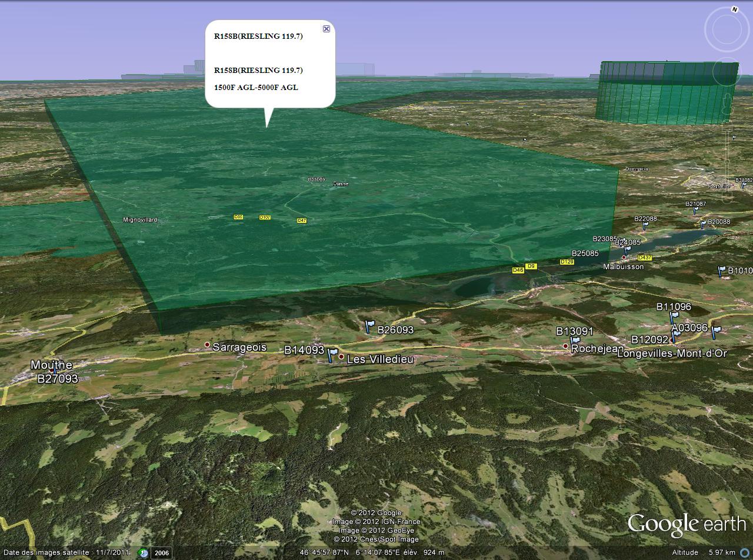Click the Malbuisson place label
The height and width of the screenshot is (560, 753).
(x=623, y=266)
